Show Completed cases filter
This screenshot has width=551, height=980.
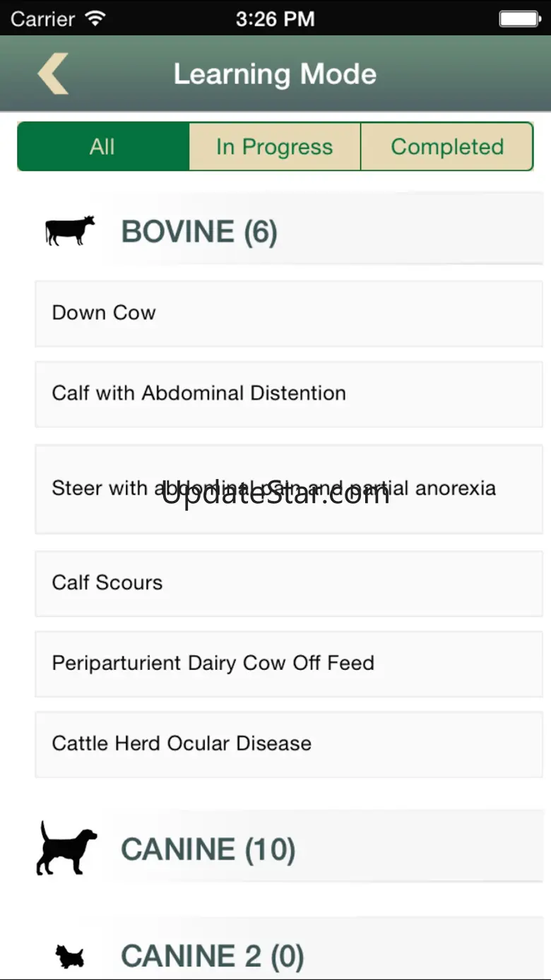click(x=447, y=146)
